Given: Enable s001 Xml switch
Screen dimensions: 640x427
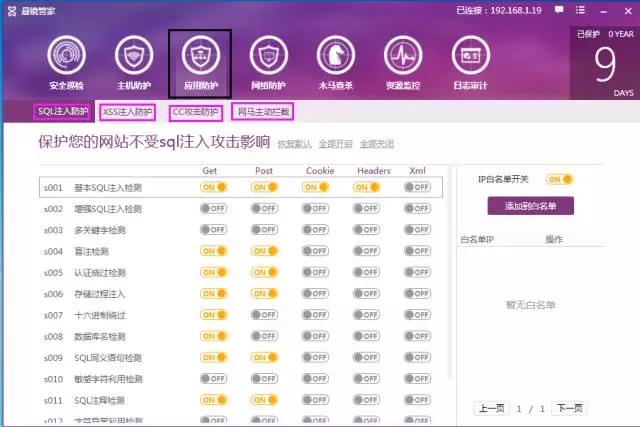Looking at the screenshot, I should tap(417, 187).
